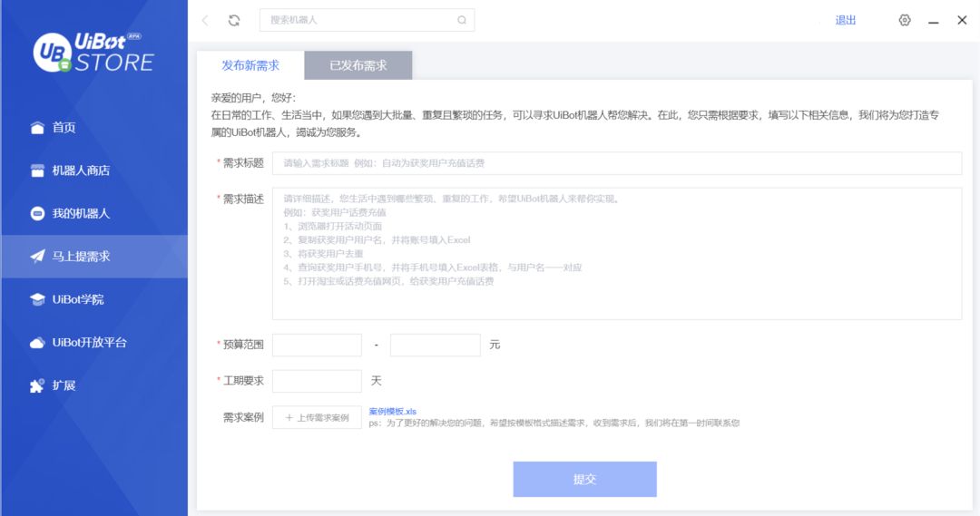The width and height of the screenshot is (980, 516).
Task: Click the 提交 submit button
Action: (585, 479)
